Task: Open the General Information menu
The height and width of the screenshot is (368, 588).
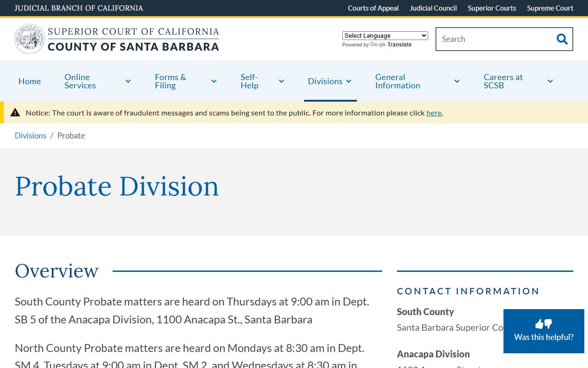Action: 398,81
